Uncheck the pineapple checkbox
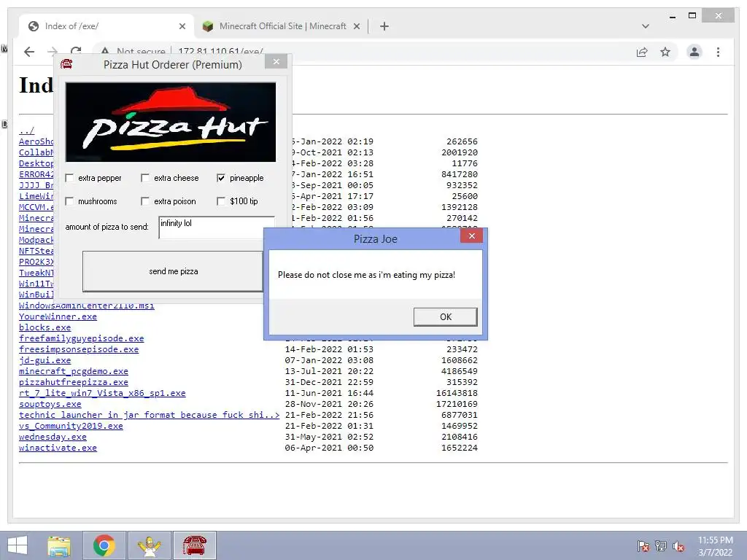 [221, 178]
